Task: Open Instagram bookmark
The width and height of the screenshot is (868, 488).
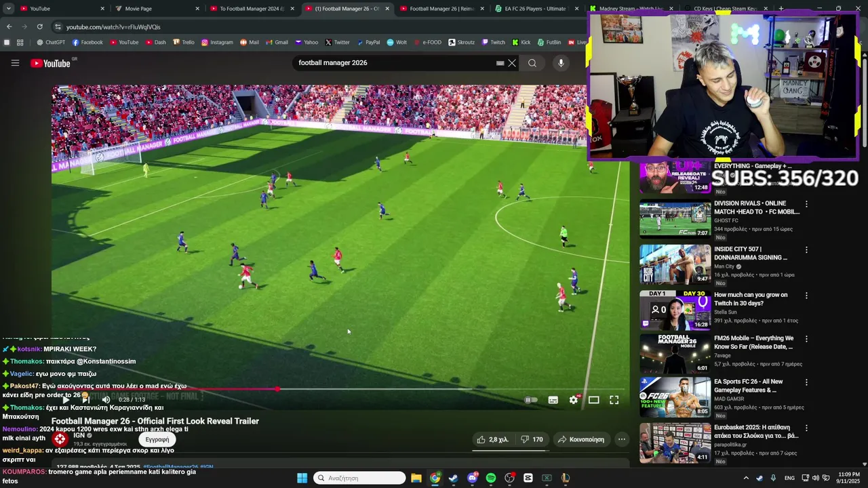Action: coord(217,42)
